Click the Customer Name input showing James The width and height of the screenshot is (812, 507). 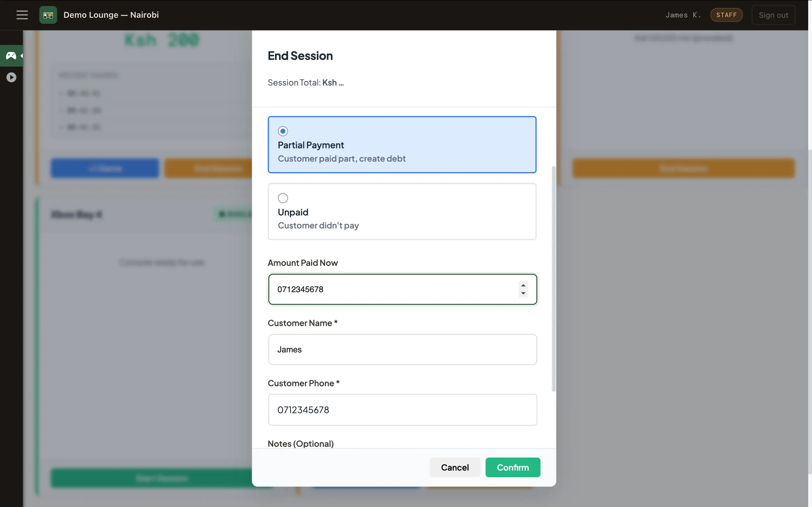(x=402, y=350)
